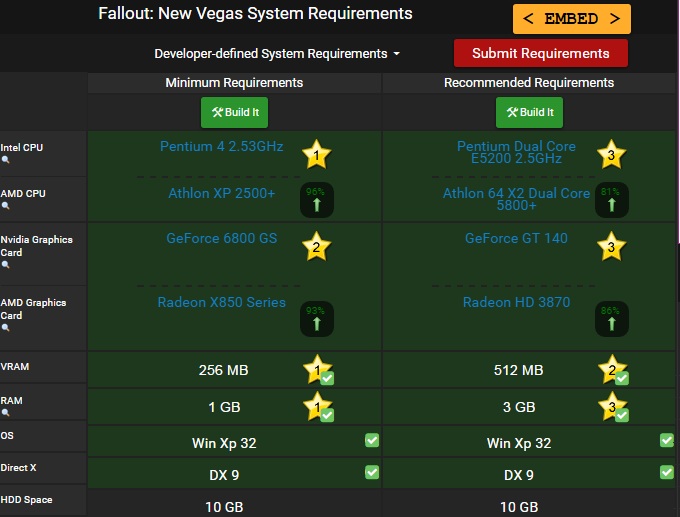Click Build It under Minimum Requirements
The image size is (680, 517).
[x=234, y=112]
